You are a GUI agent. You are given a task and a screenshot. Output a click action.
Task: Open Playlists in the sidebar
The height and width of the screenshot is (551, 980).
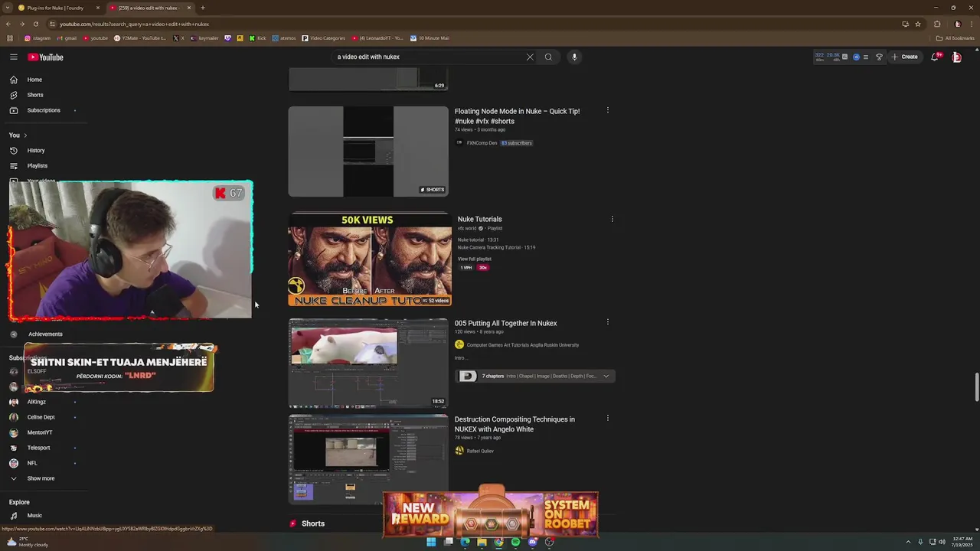[37, 166]
